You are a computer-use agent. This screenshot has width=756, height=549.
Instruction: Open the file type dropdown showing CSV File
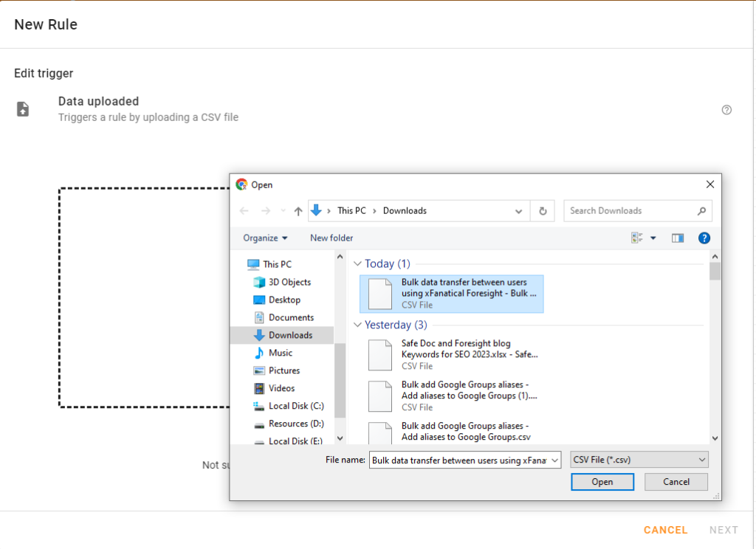pyautogui.click(x=638, y=459)
